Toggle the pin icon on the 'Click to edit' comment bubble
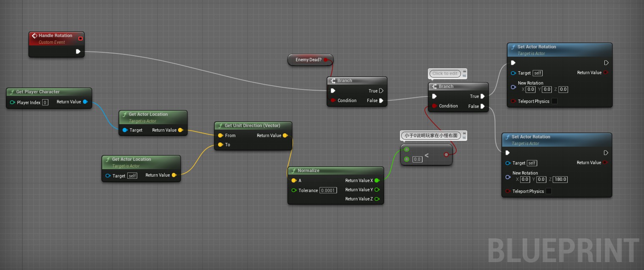 [465, 71]
